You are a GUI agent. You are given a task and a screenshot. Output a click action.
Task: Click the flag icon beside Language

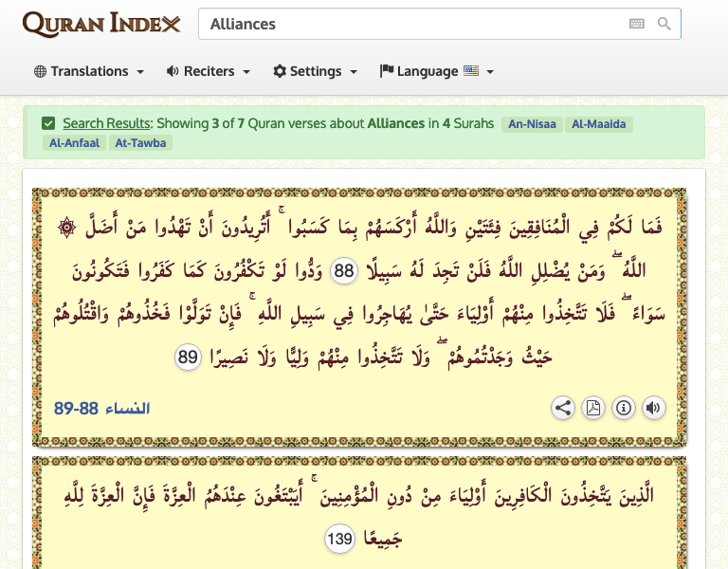pos(387,70)
